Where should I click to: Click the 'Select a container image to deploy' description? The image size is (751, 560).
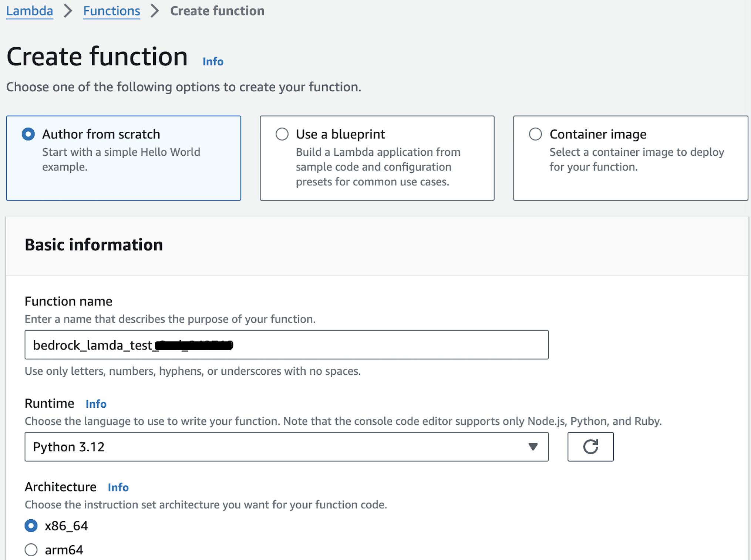637,159
